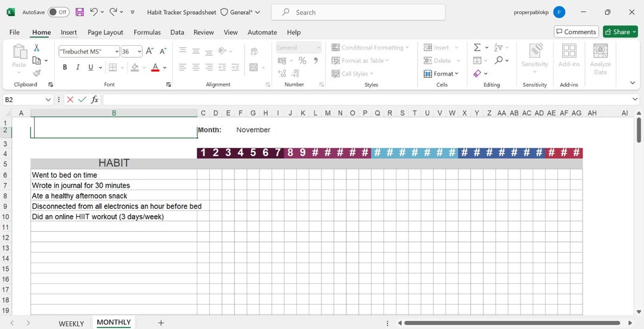Click the Percent Style icon

tap(302, 61)
